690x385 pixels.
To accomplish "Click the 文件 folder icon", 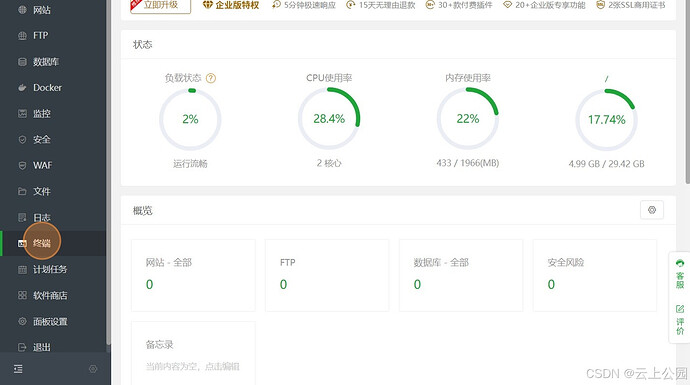I will click(x=22, y=191).
